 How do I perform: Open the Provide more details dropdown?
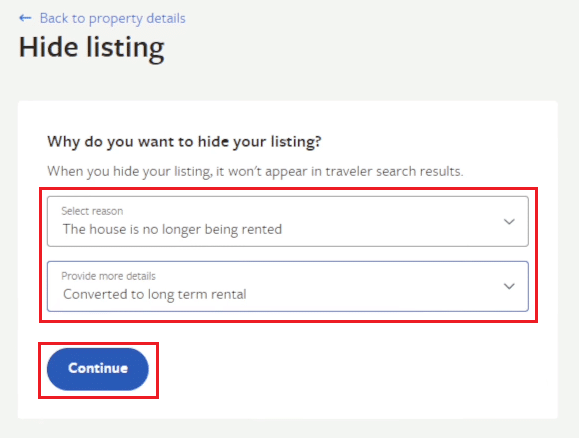[288, 286]
